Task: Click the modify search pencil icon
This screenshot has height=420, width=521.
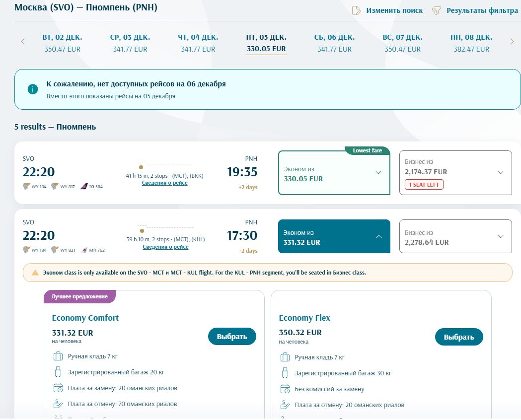Action: click(356, 10)
